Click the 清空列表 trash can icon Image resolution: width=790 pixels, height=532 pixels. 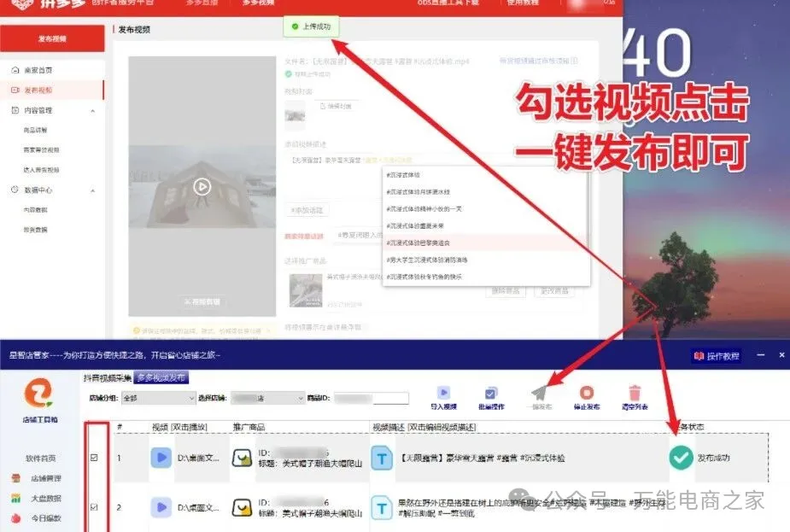pyautogui.click(x=634, y=394)
